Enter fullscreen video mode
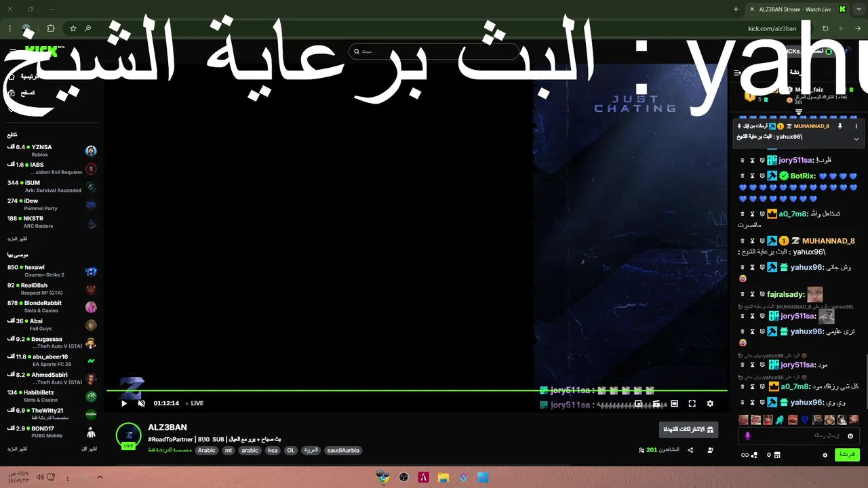This screenshot has height=488, width=868. [x=692, y=403]
